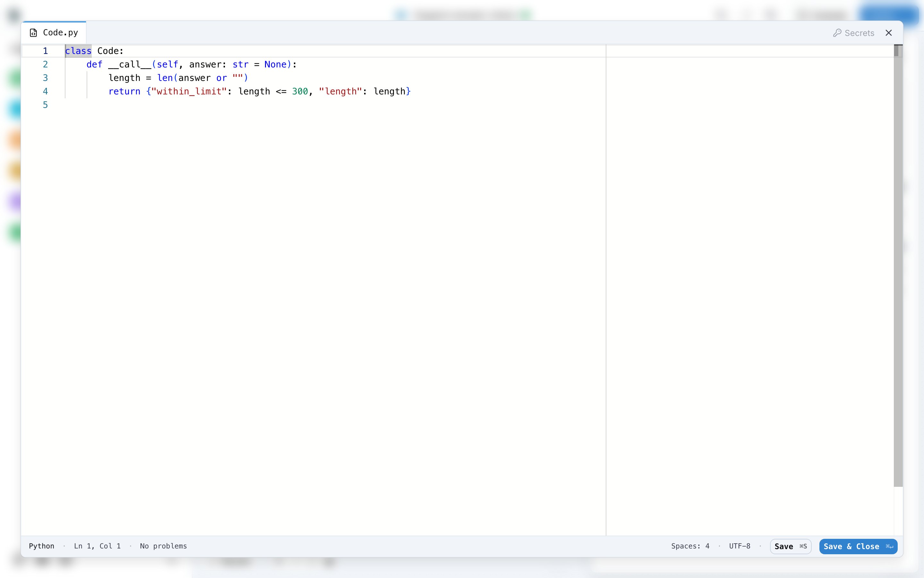Click line number 5 in gutter
924x578 pixels.
(x=46, y=105)
